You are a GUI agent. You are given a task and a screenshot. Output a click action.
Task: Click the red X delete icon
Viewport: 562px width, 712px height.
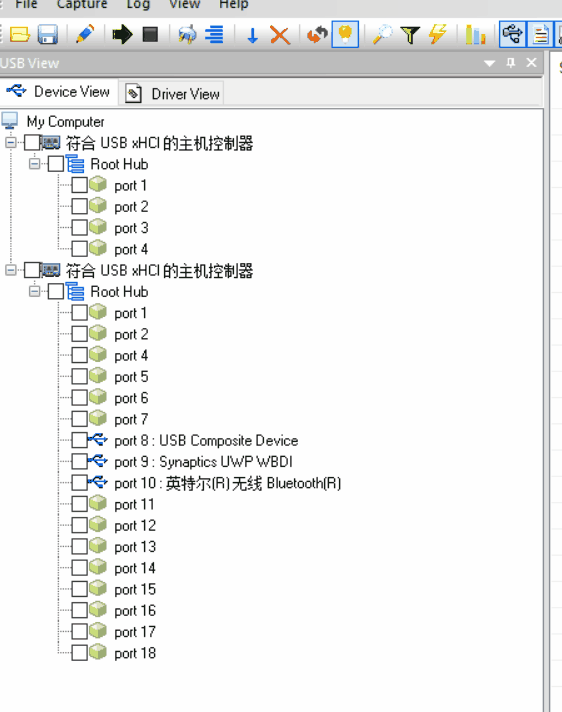click(280, 35)
